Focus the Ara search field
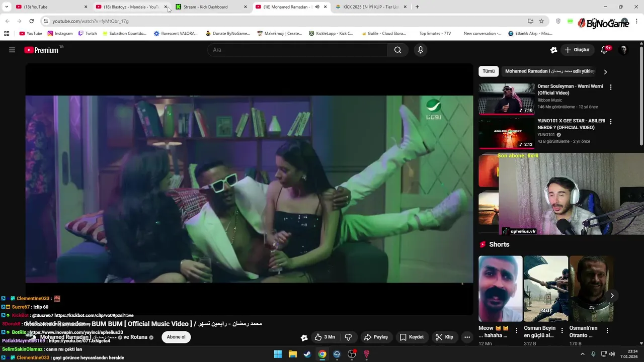644x362 pixels. 297,50
